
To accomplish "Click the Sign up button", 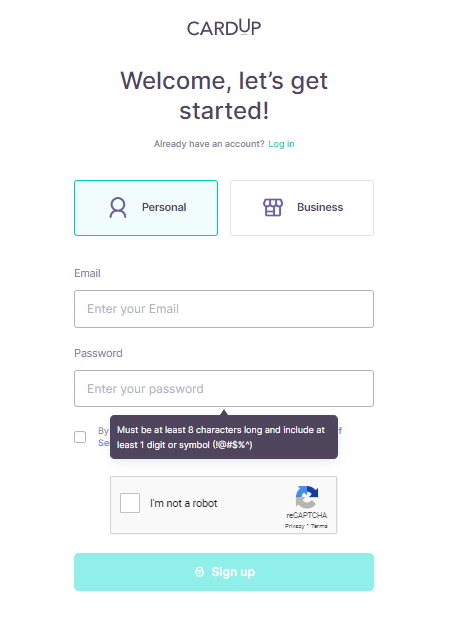I will tap(224, 572).
